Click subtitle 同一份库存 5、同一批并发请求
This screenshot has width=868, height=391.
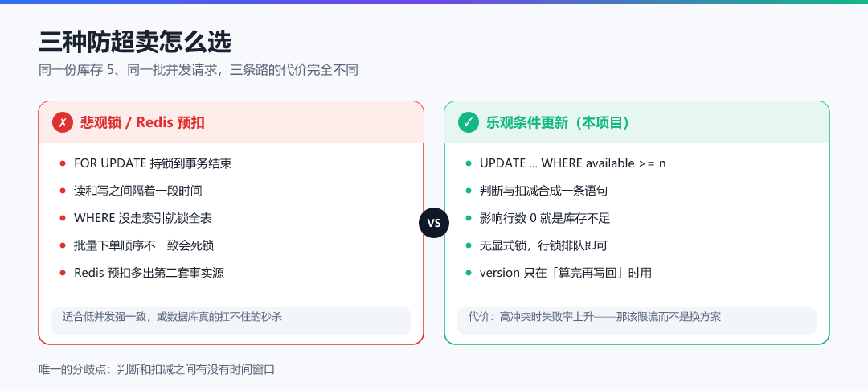[199, 70]
